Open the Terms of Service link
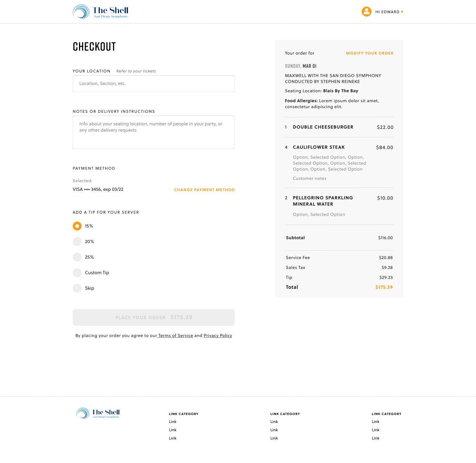The height and width of the screenshot is (463, 476). [x=176, y=336]
